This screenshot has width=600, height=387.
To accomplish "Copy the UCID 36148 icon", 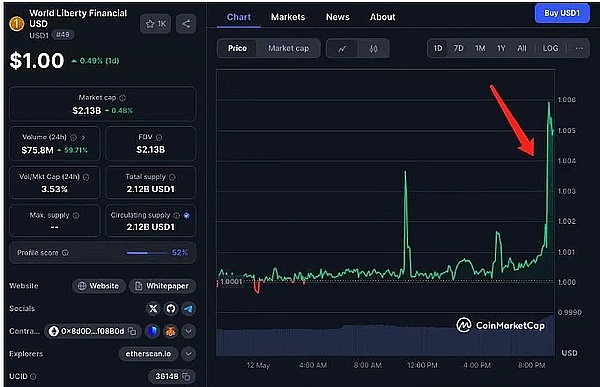I will click(x=186, y=376).
